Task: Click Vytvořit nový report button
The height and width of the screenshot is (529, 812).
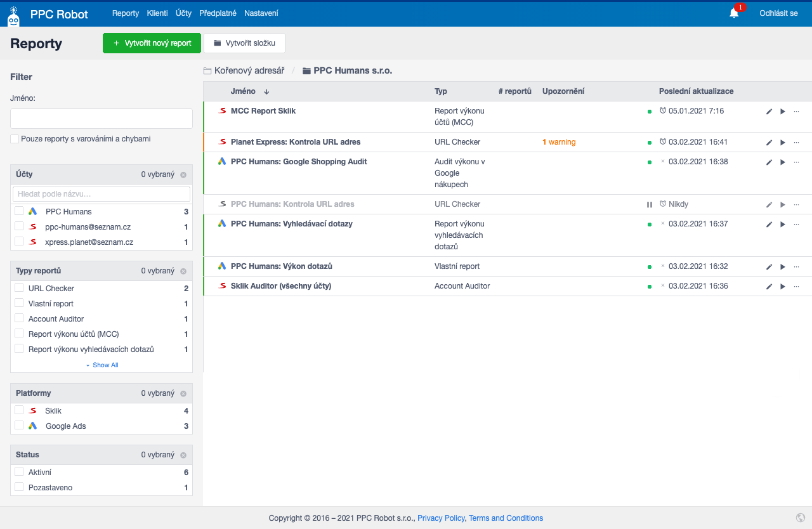Action: tap(152, 43)
